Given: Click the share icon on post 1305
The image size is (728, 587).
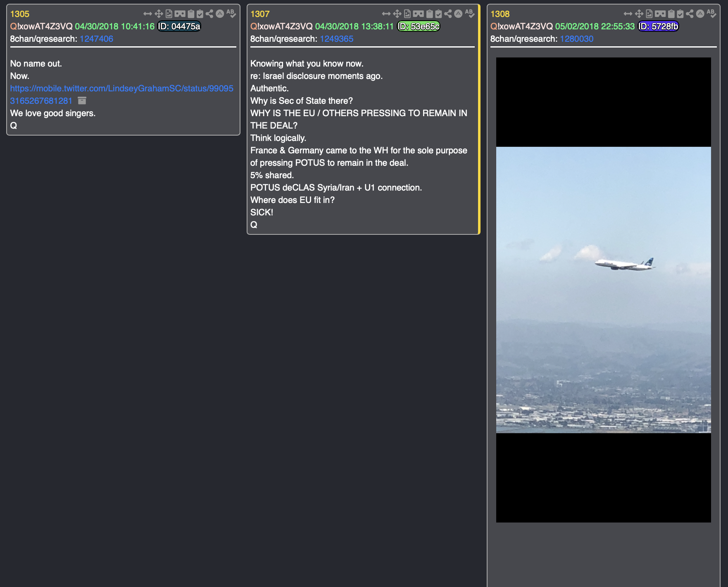Looking at the screenshot, I should [209, 14].
